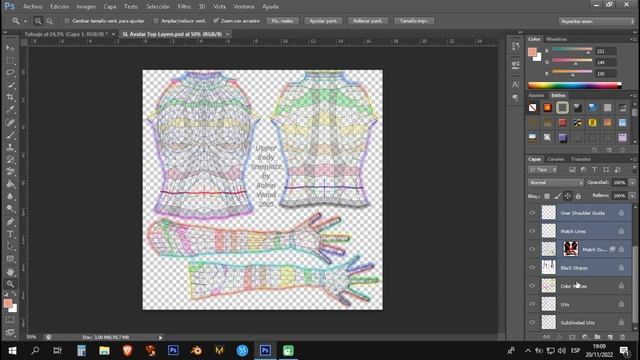This screenshot has height=360, width=640.
Task: Hide the UVs layer
Action: pos(532,304)
